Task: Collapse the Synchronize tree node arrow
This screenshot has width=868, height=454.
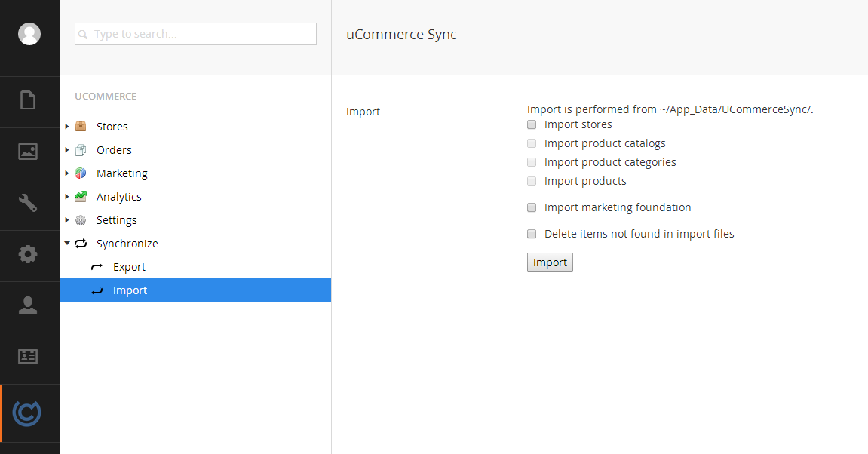Action: [x=67, y=244]
